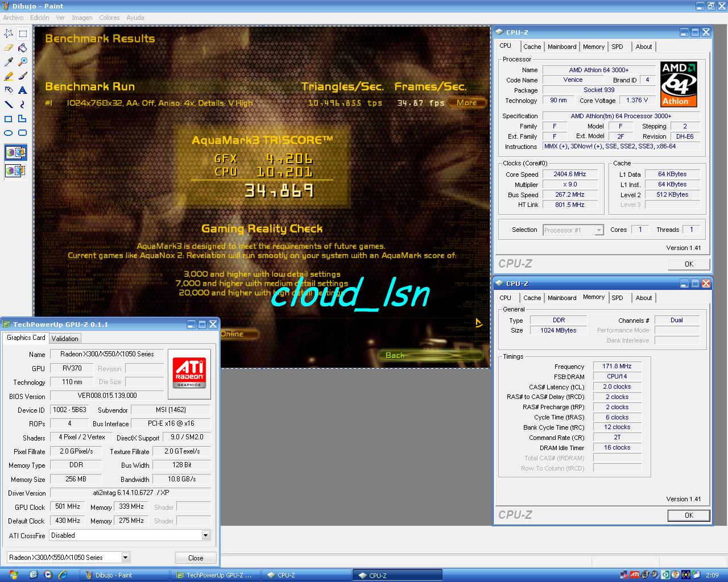Click the disconnected network tray icon
Image resolution: width=728 pixels, height=582 pixels.
(624, 575)
